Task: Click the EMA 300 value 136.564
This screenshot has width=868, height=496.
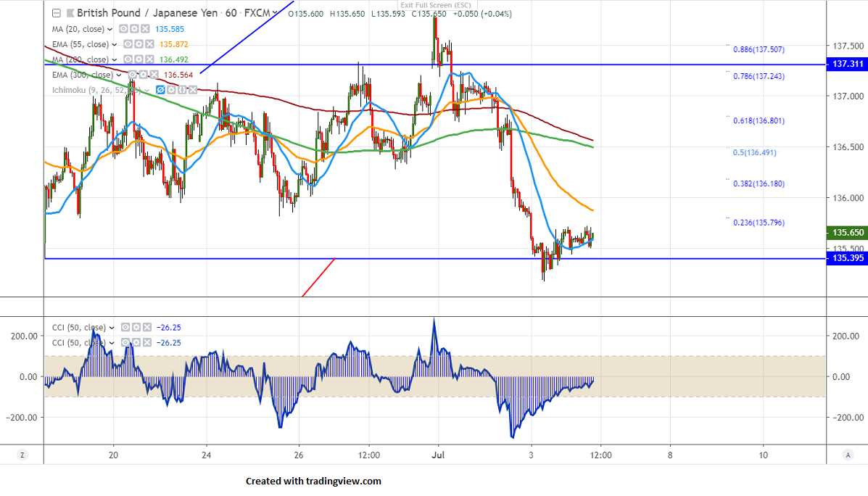Action: click(x=178, y=75)
